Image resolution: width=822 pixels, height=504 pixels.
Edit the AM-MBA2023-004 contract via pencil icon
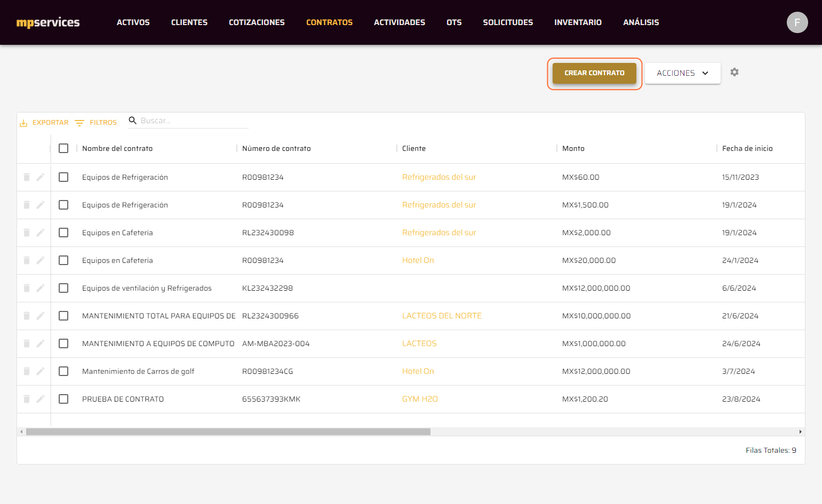41,343
